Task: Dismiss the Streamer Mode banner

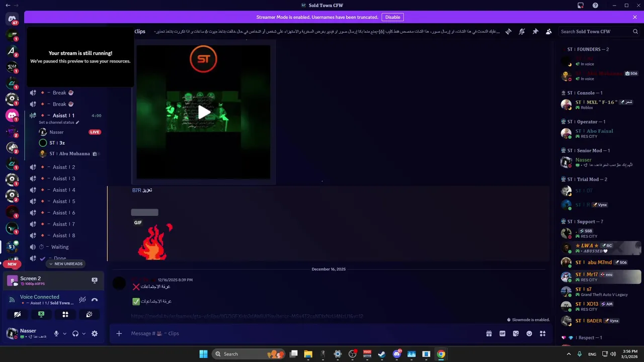Action: click(635, 17)
